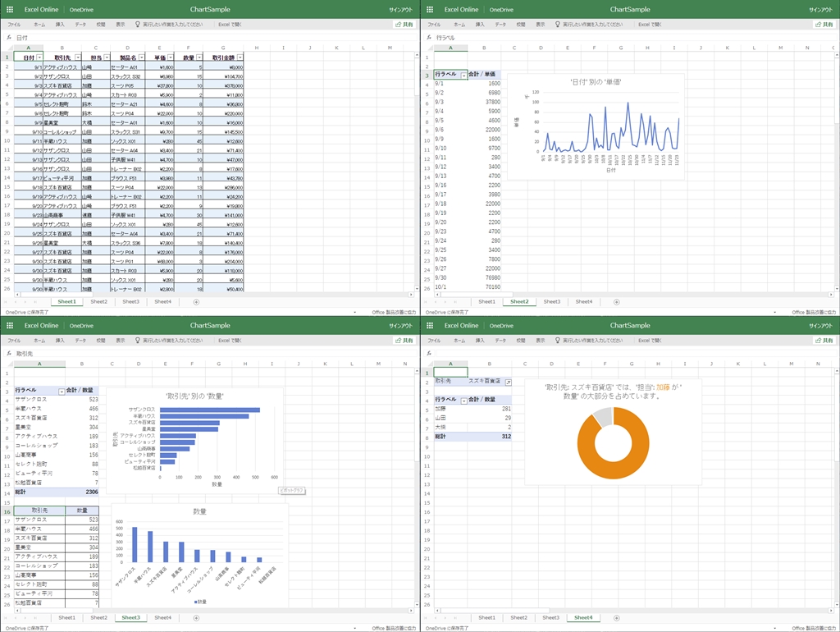Open the app launcher in the window showing Sheet4
Image resolution: width=840 pixels, height=632 pixels.
(x=430, y=325)
